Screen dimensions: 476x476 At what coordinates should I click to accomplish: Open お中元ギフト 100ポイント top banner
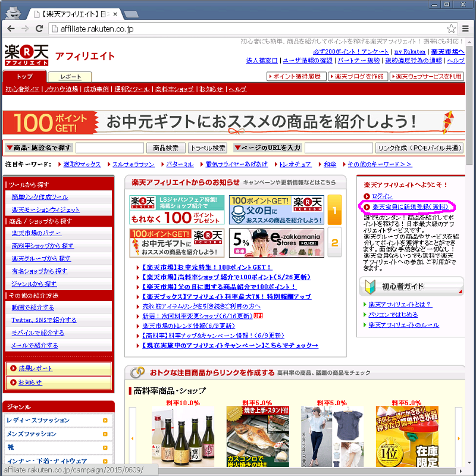click(234, 123)
